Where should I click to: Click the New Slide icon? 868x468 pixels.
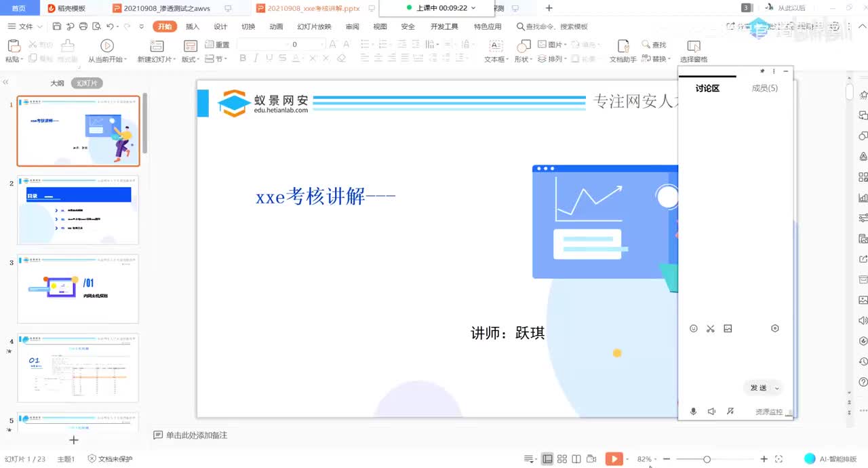(157, 45)
